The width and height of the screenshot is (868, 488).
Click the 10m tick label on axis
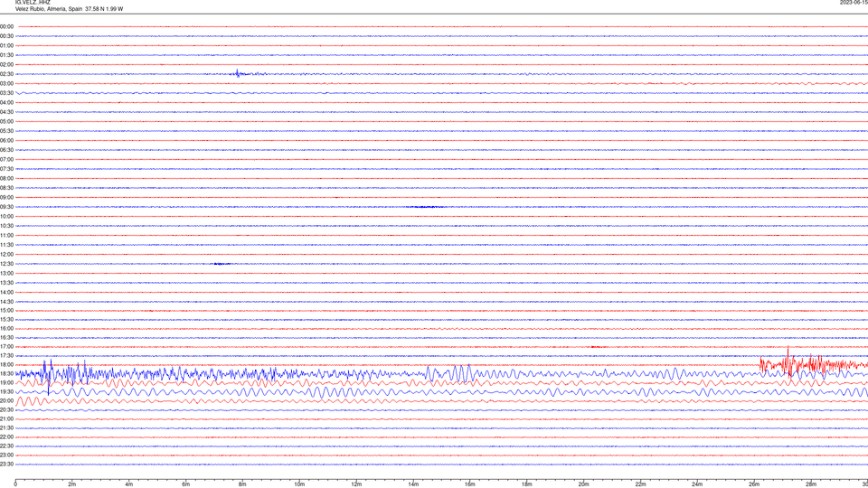pyautogui.click(x=299, y=484)
